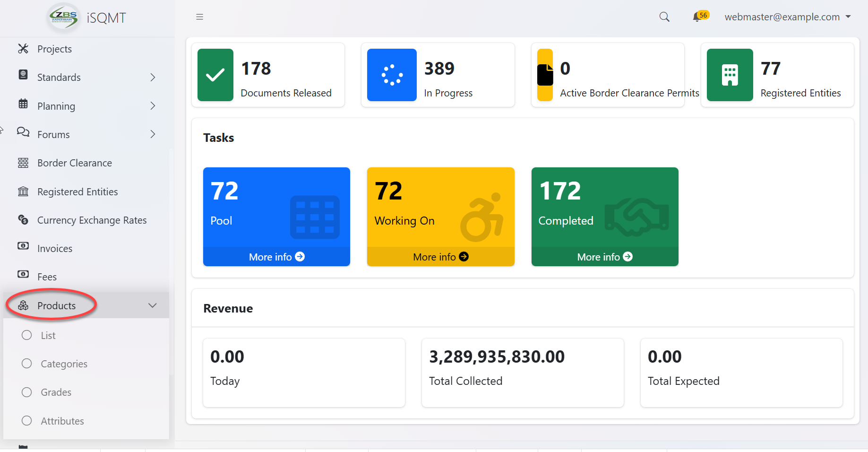Click the Registered Entities bank icon
Image resolution: width=868 pixels, height=452 pixels.
(x=23, y=191)
